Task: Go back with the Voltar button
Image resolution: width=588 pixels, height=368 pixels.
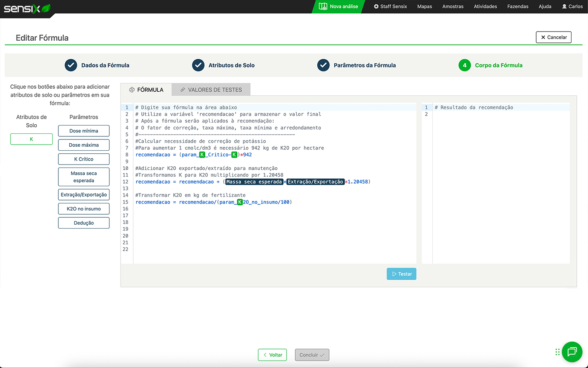Action: pyautogui.click(x=272, y=355)
